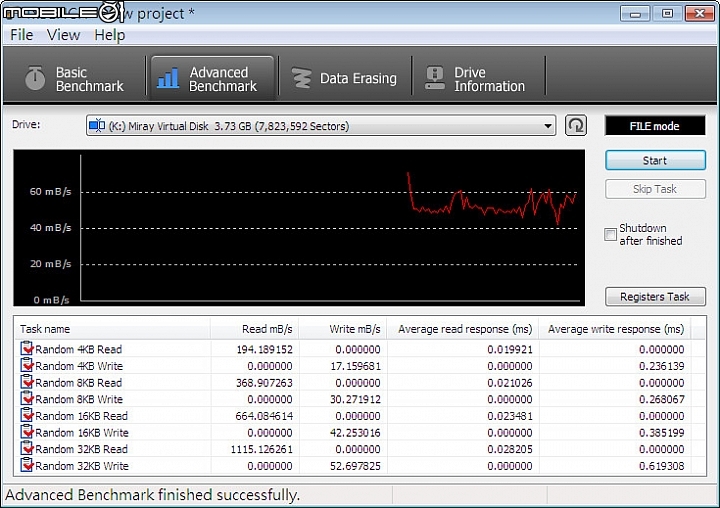Click the Random 4KB Read task icon

pyautogui.click(x=27, y=349)
